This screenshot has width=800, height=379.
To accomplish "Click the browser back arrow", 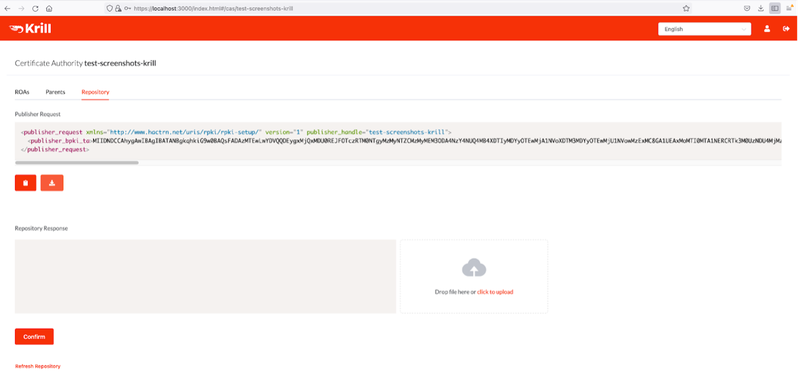I will click(7, 9).
